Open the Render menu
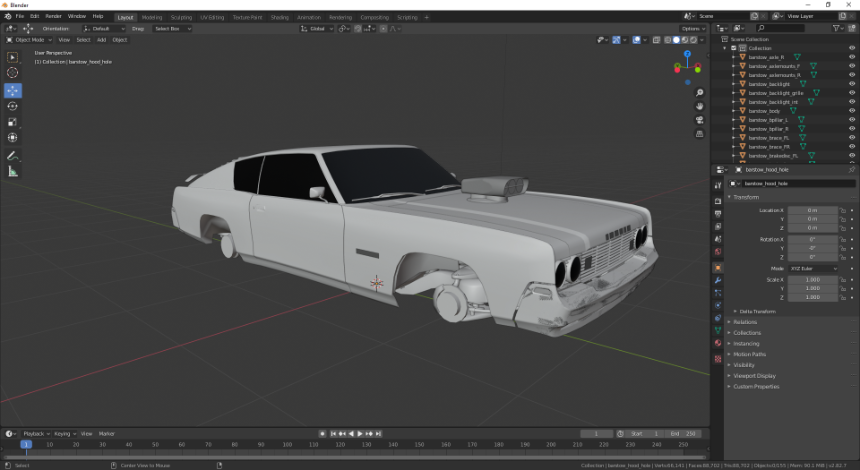860x470 pixels. [53, 17]
